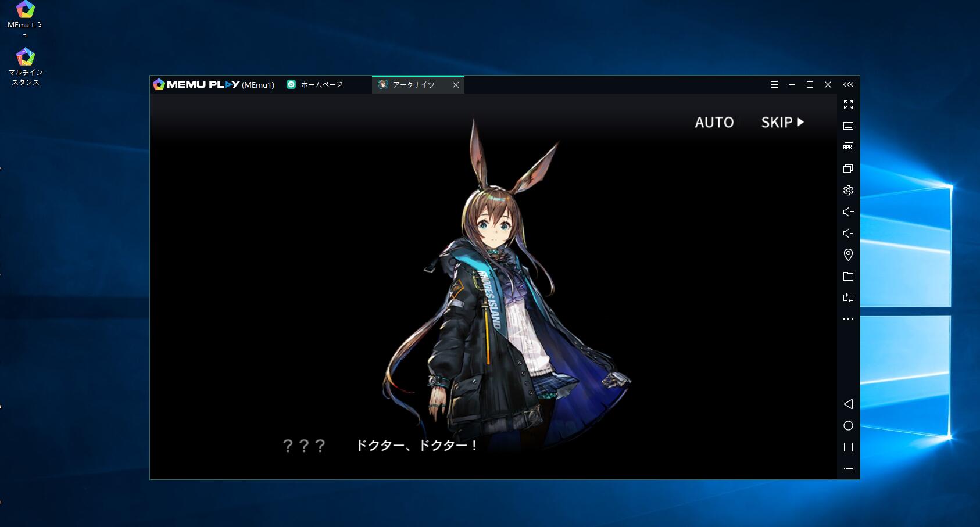Toggle AUTO dialogue playback
Viewport: 980px width, 527px height.
714,123
